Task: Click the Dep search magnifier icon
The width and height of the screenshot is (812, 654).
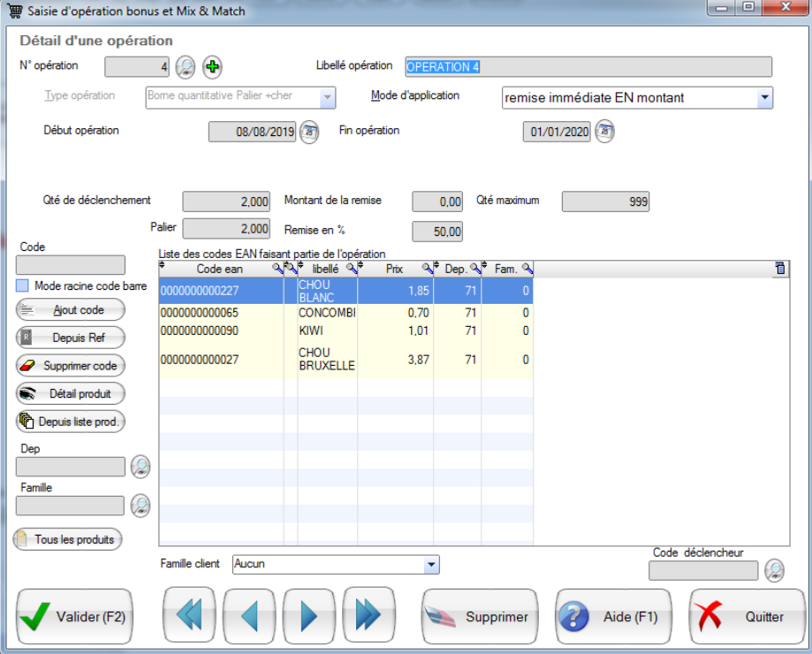Action: (140, 466)
